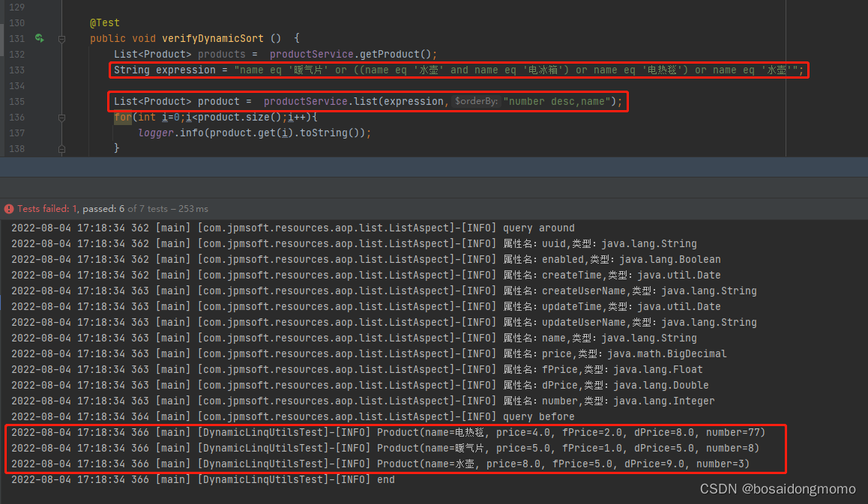
Task: Collapse the verifyDynamicSort method fold marker
Action: point(61,39)
